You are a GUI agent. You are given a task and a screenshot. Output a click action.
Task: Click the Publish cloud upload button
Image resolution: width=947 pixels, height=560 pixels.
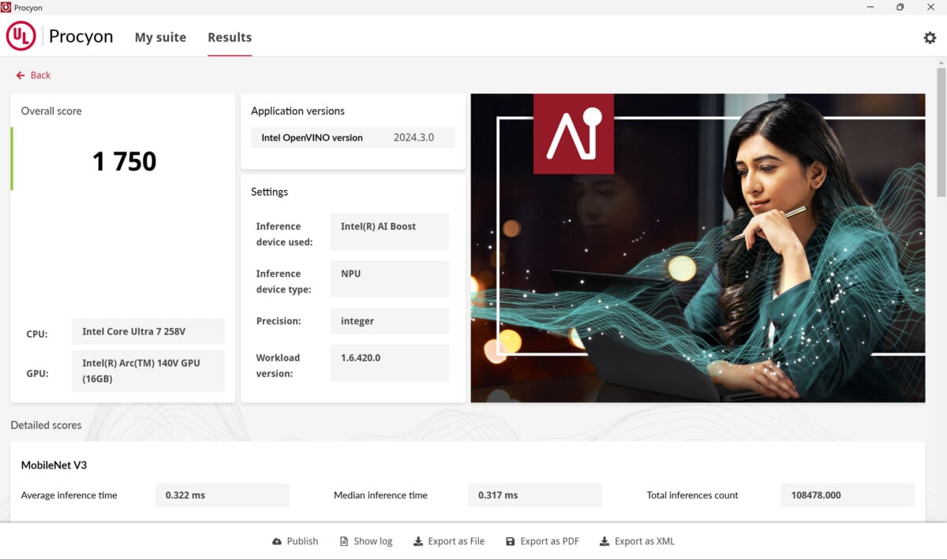click(x=294, y=541)
